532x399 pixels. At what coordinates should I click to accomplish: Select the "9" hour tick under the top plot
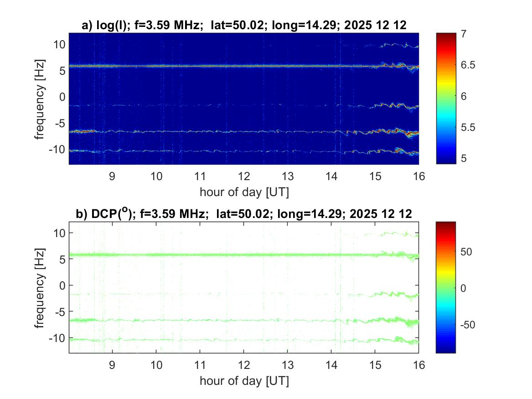coord(112,176)
